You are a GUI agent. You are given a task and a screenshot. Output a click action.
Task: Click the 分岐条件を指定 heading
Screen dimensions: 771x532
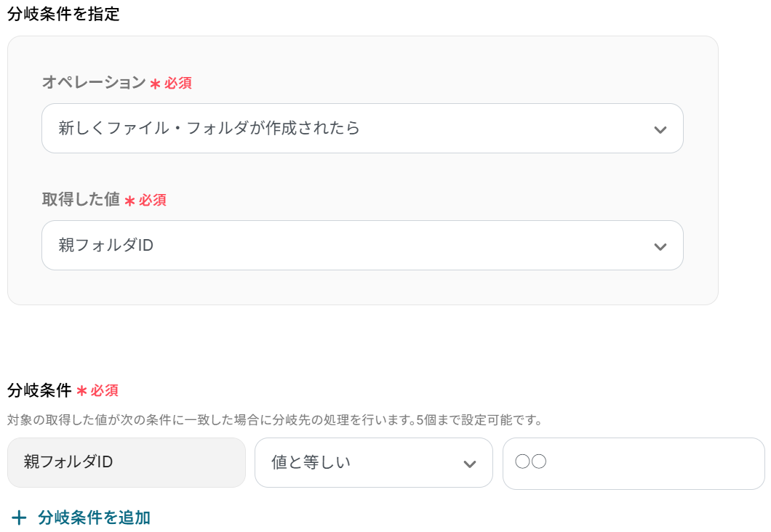tap(63, 14)
